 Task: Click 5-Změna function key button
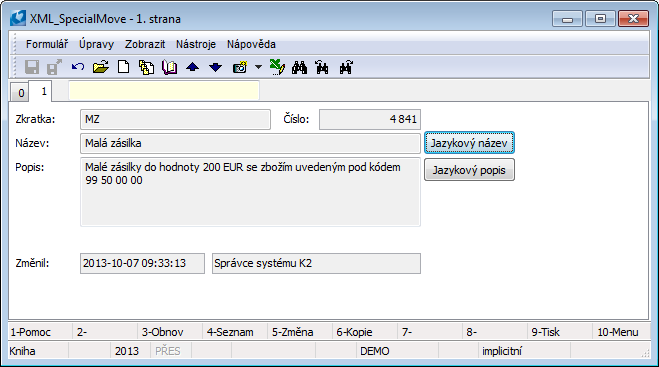pyautogui.click(x=300, y=332)
